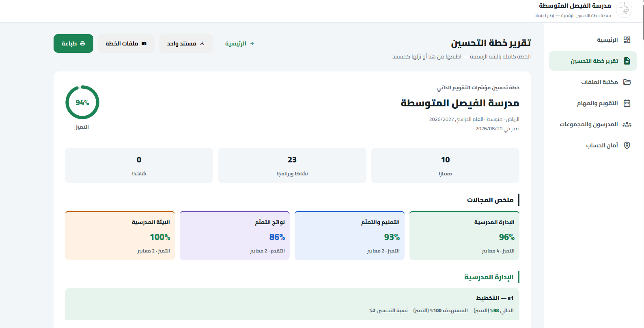The image size is (644, 328).
Task: Click the الحالي 98% (التميز) text
Action: tap(493, 311)
